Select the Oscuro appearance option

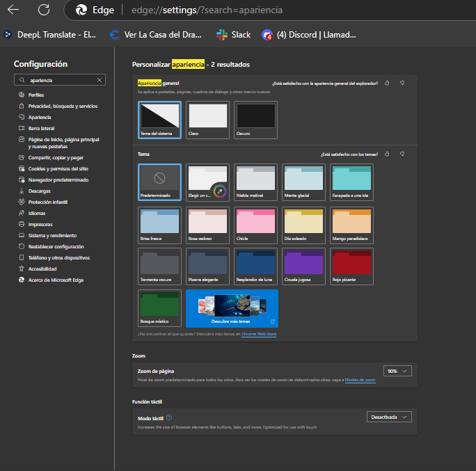click(255, 119)
